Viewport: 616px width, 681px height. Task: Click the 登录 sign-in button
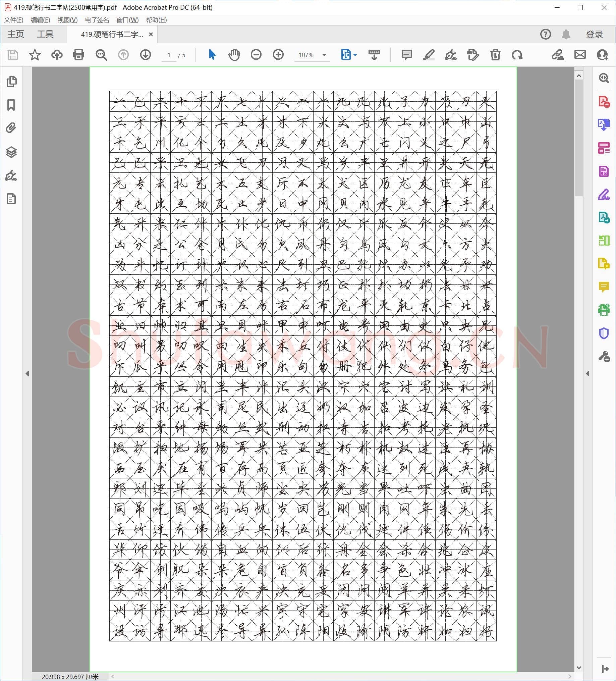595,34
